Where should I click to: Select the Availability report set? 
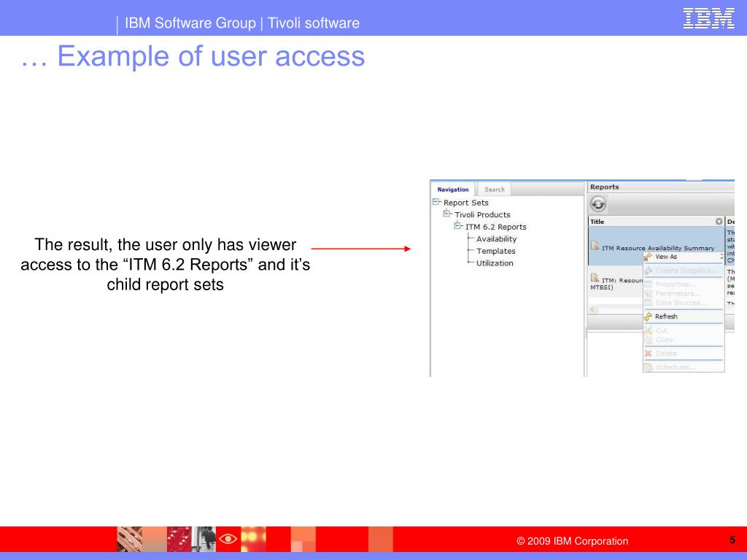tap(496, 239)
